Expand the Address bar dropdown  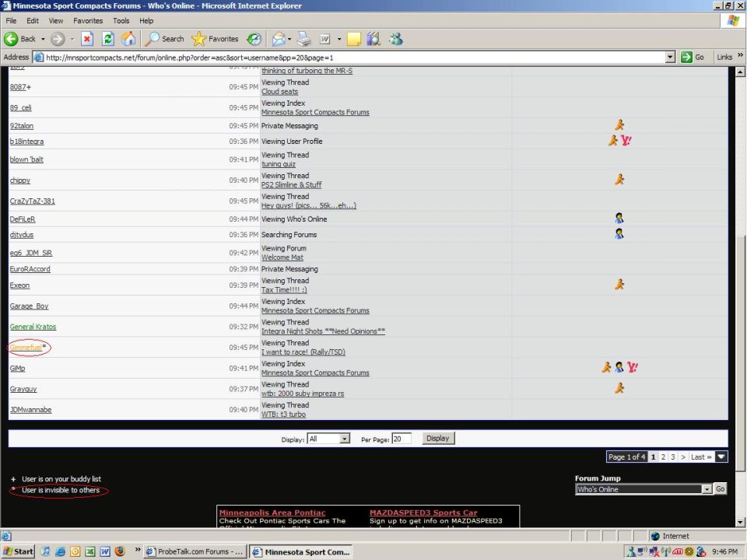click(670, 57)
